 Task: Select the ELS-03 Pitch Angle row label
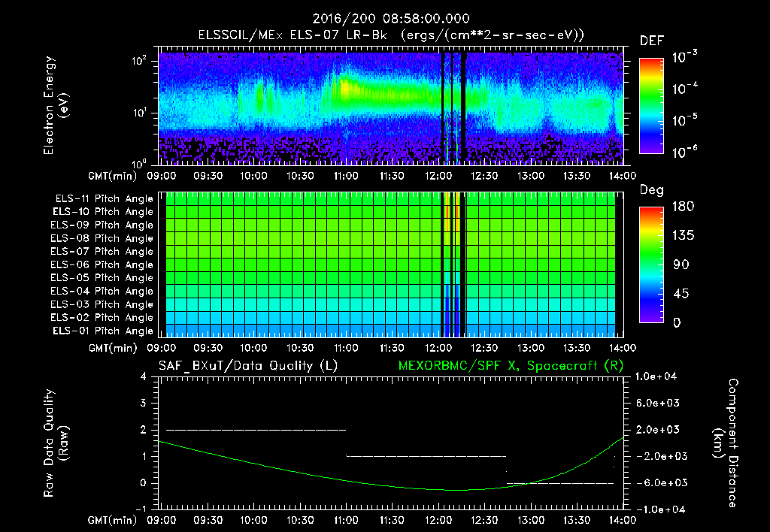(x=102, y=304)
